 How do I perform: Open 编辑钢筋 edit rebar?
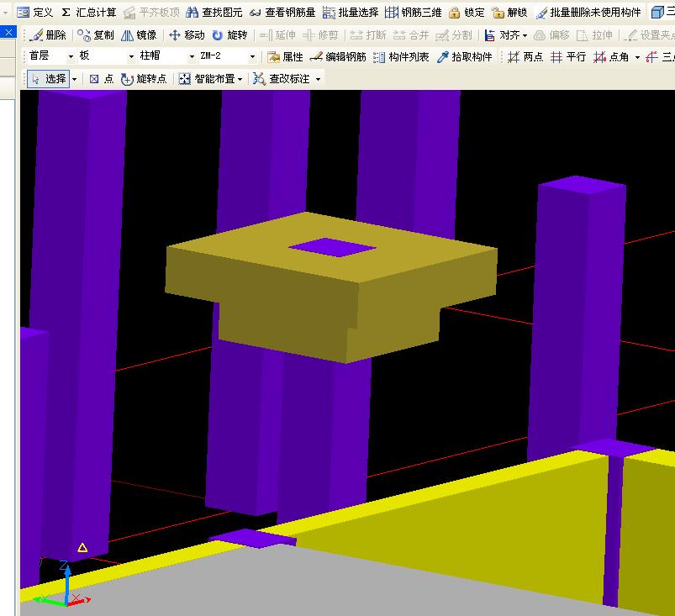(338, 57)
